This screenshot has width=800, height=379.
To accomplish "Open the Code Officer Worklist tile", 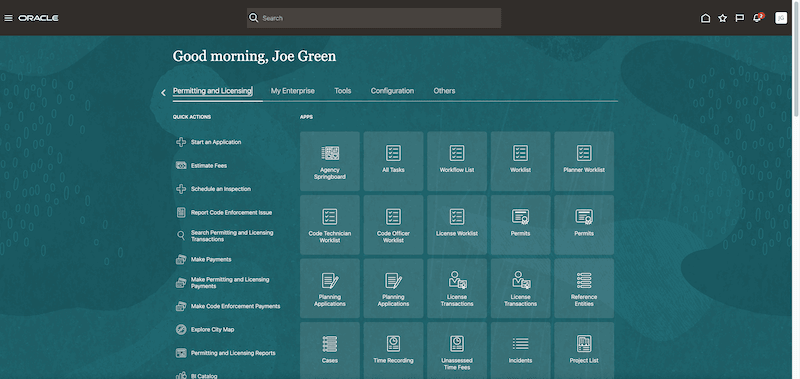I will click(393, 225).
